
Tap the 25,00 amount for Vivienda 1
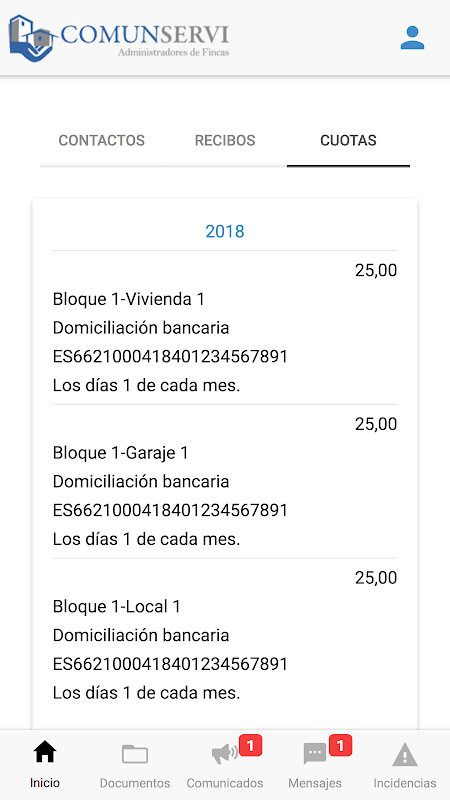coord(376,270)
